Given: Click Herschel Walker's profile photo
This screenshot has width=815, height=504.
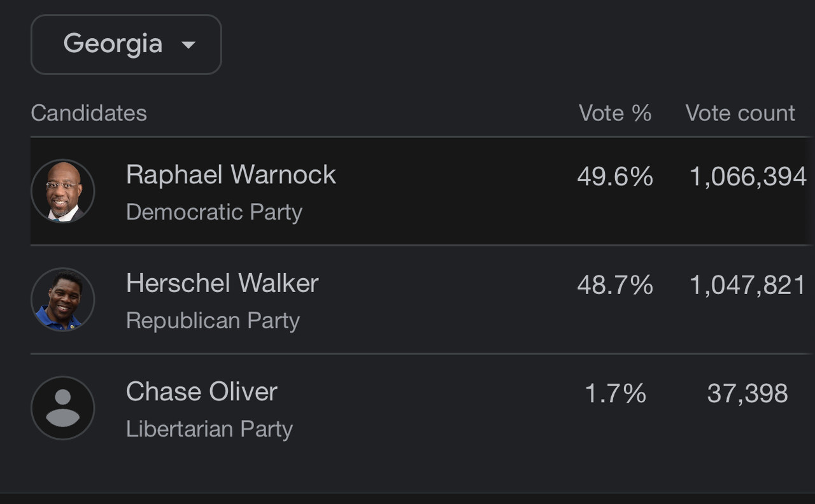Looking at the screenshot, I should tap(63, 299).
